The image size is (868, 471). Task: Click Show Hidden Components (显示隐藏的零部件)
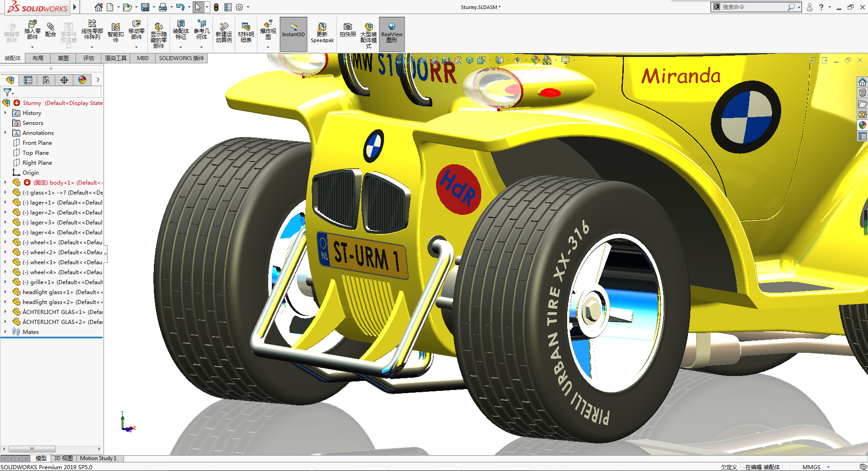point(158,35)
